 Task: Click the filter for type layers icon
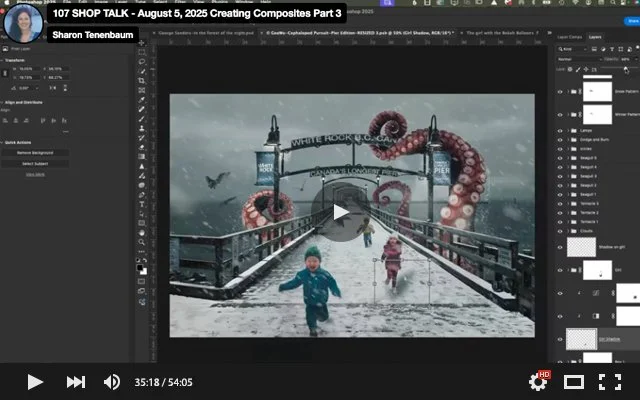[x=611, y=49]
